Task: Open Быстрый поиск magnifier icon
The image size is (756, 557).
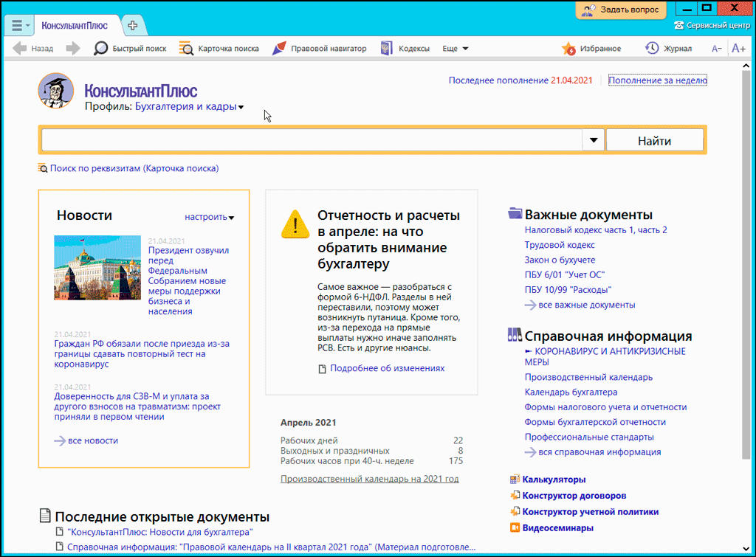Action: (100, 48)
